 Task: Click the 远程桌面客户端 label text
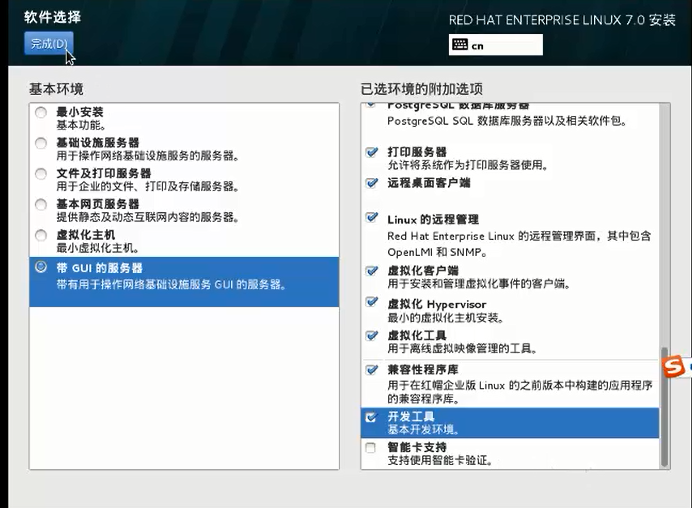point(429,183)
